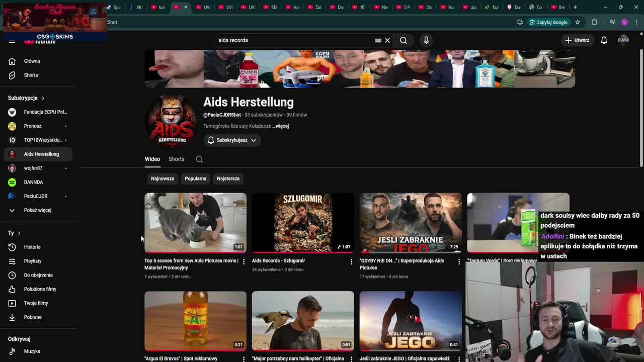Click Zapytaj Google button in address bar
Viewport: 644px width, 362px height.
pyautogui.click(x=548, y=22)
